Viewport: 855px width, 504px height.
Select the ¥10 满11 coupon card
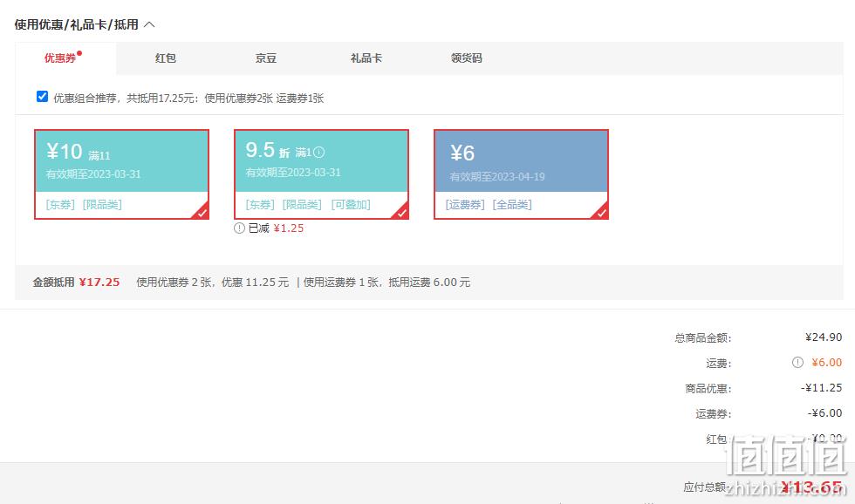coord(121,174)
